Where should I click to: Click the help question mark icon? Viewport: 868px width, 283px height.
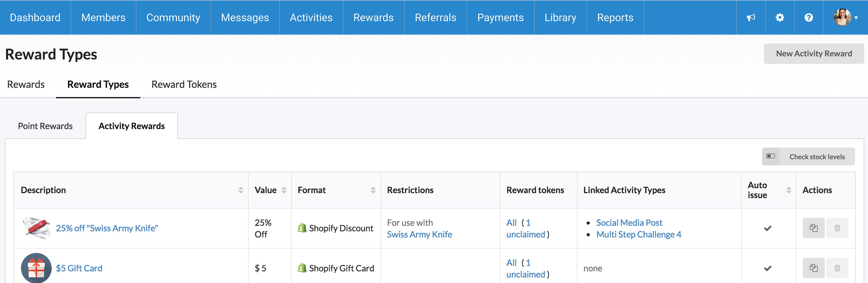(809, 18)
